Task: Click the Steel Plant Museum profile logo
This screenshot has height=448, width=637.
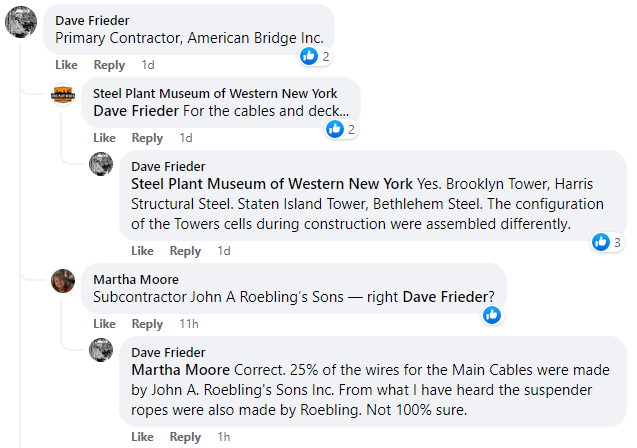Action: click(63, 95)
